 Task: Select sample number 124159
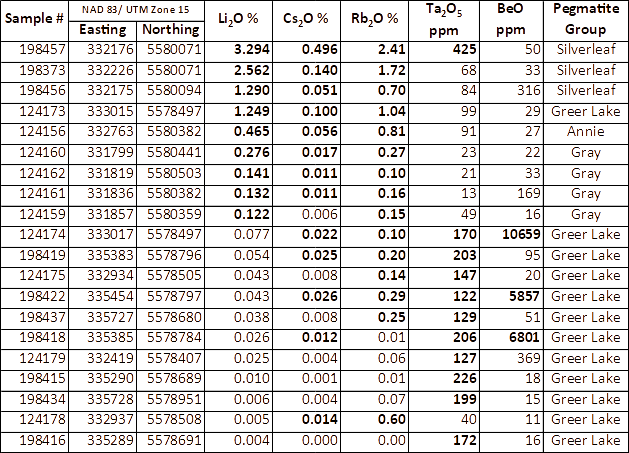pos(42,214)
